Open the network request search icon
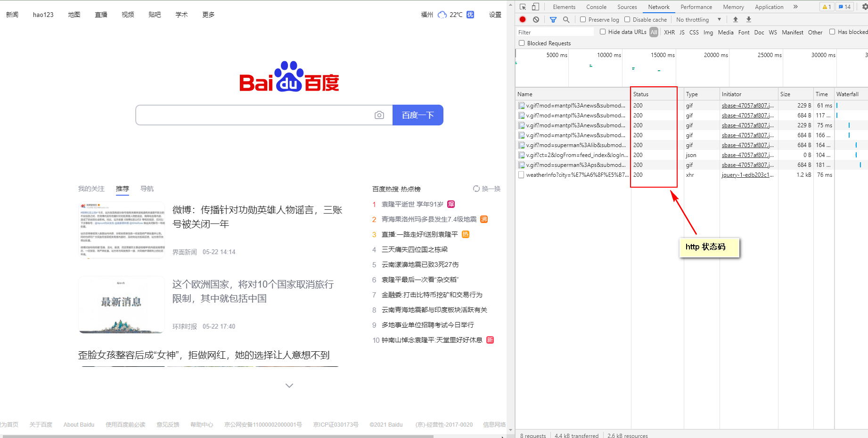868x438 pixels. click(566, 19)
